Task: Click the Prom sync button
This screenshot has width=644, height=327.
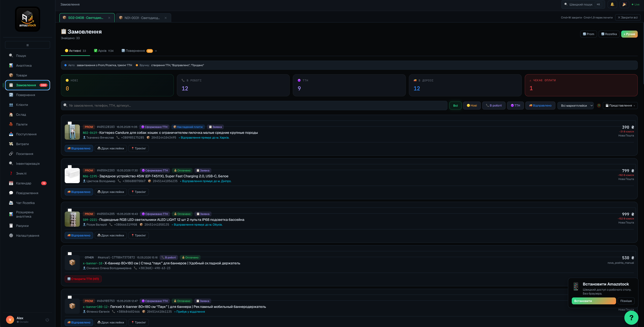Action: click(x=588, y=34)
